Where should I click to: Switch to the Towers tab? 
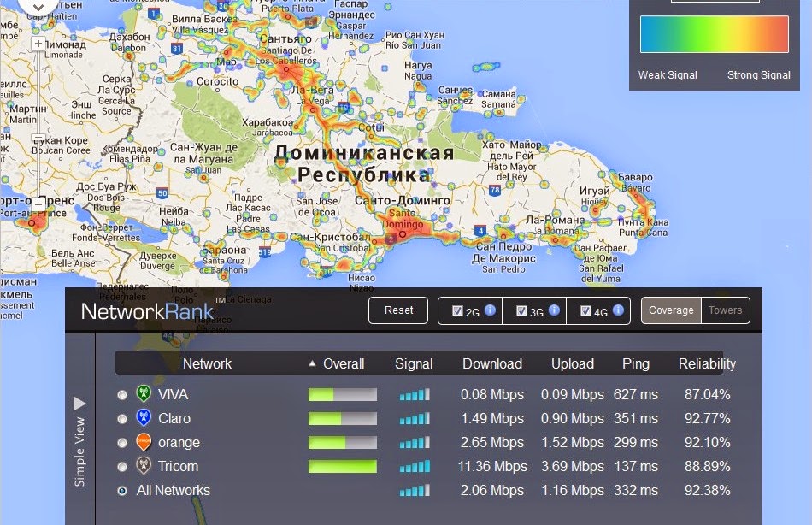(x=725, y=310)
